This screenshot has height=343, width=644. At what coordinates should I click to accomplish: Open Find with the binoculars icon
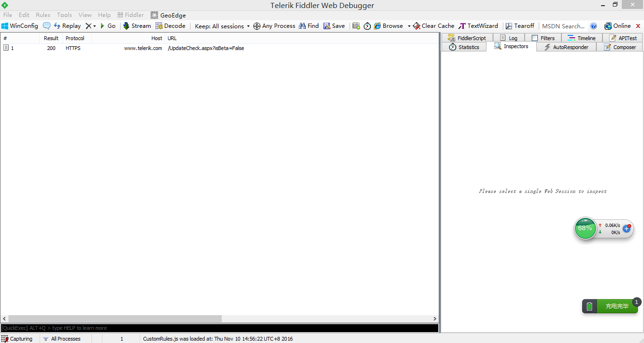point(309,26)
